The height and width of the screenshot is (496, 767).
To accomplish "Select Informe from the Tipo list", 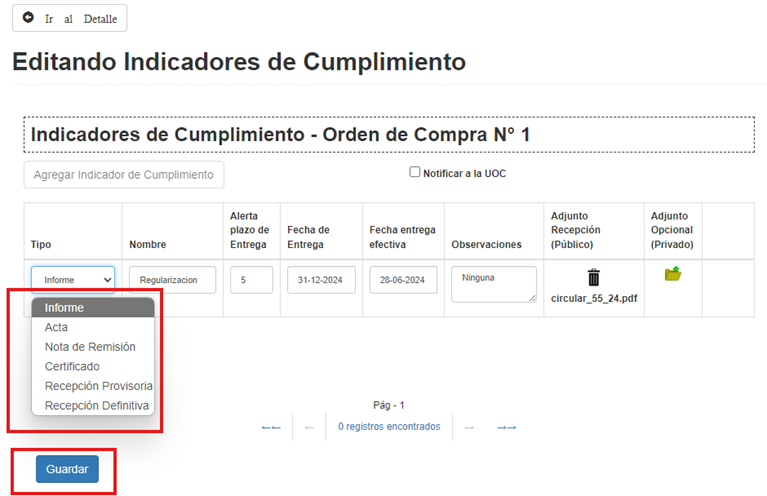I will click(64, 308).
